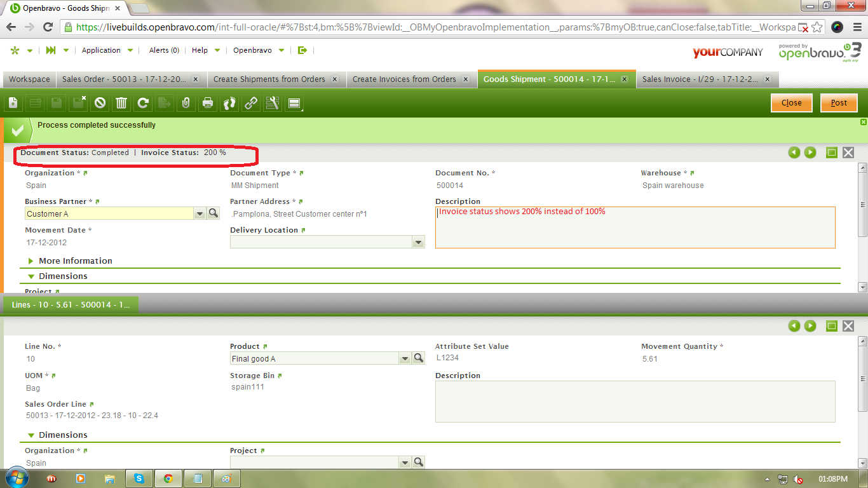Click the orange Post button
The height and width of the screenshot is (488, 868).
click(x=839, y=103)
